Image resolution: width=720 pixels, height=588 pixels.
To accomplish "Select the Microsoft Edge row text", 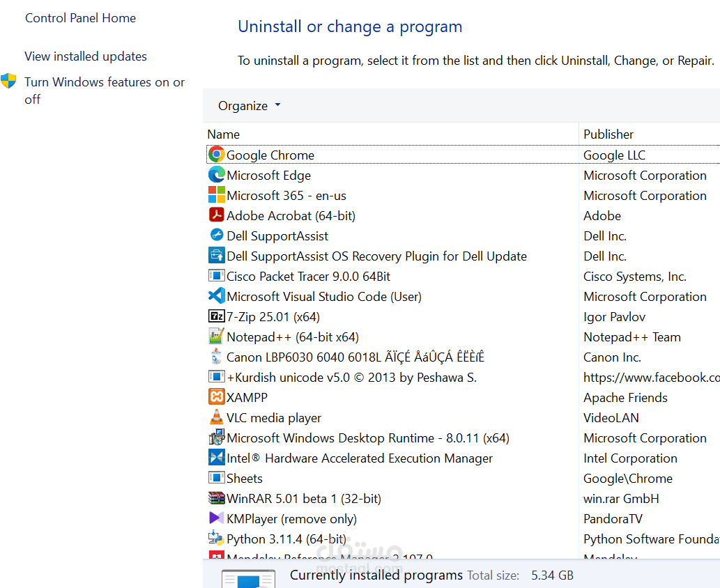I will point(268,176).
